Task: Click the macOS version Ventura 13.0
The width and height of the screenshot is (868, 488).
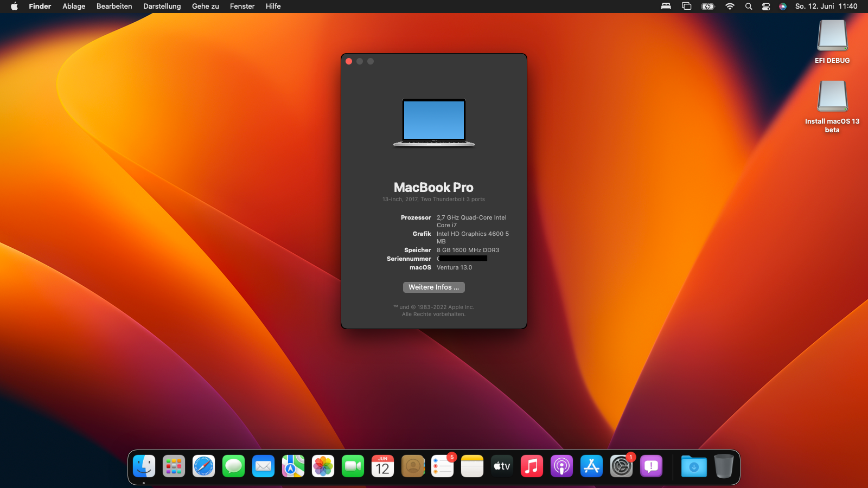Action: (455, 267)
